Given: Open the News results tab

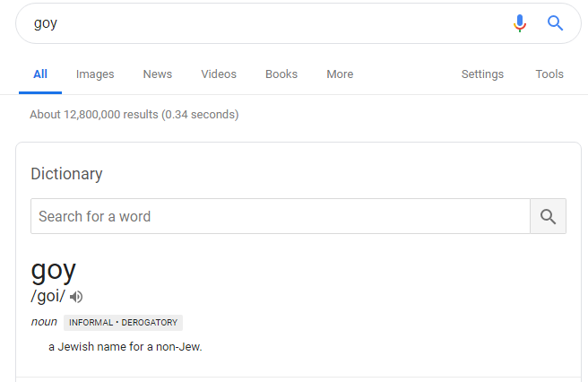Looking at the screenshot, I should coord(158,74).
